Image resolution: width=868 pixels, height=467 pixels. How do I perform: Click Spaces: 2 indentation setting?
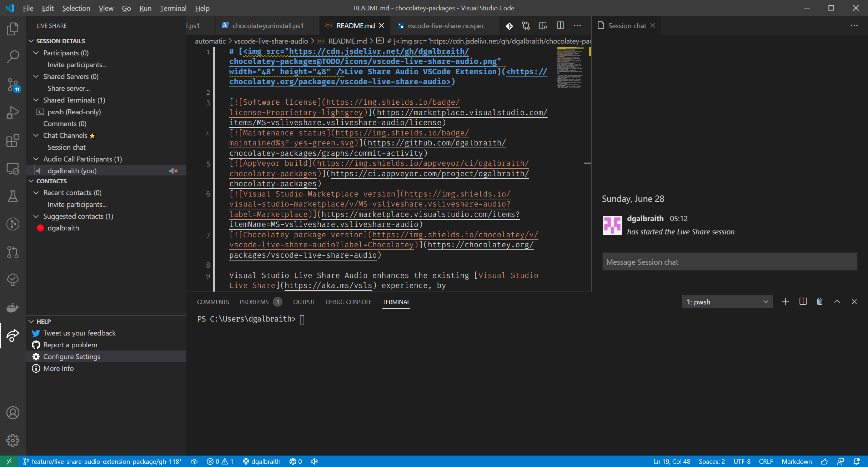click(x=712, y=461)
